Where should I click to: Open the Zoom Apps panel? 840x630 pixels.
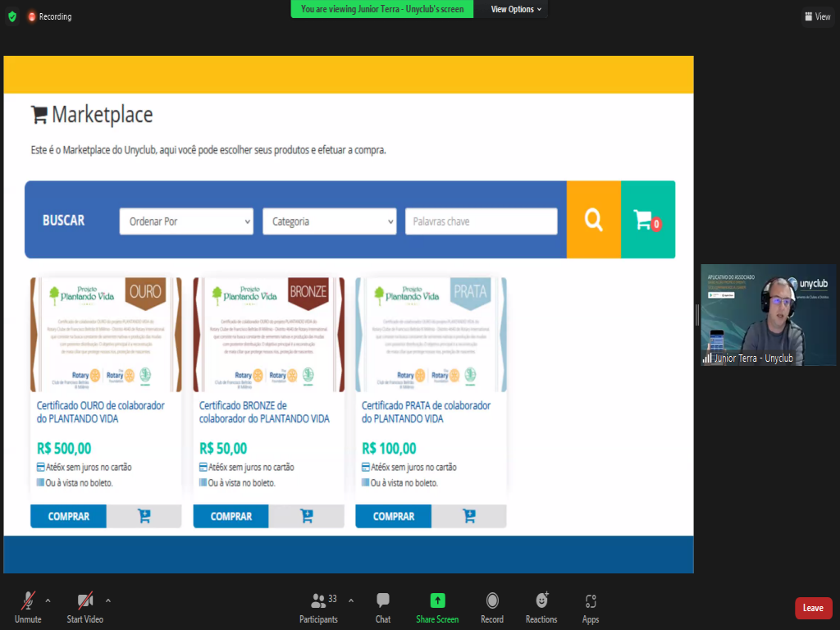coord(591,608)
